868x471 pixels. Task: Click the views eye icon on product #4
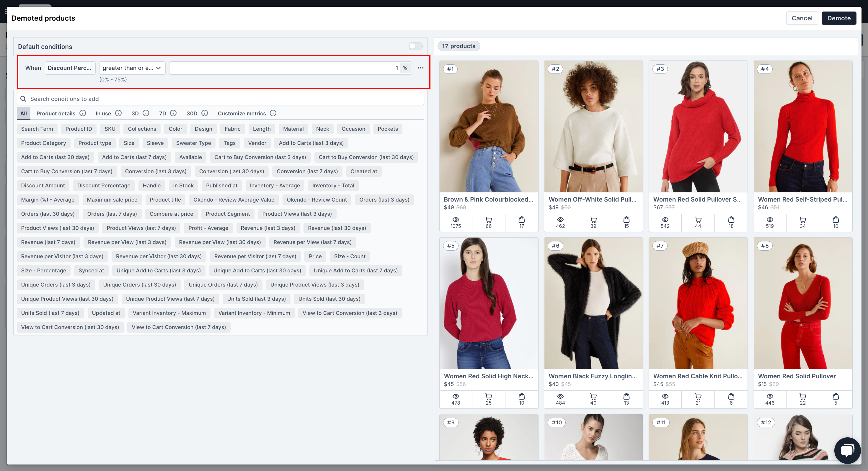pyautogui.click(x=770, y=220)
